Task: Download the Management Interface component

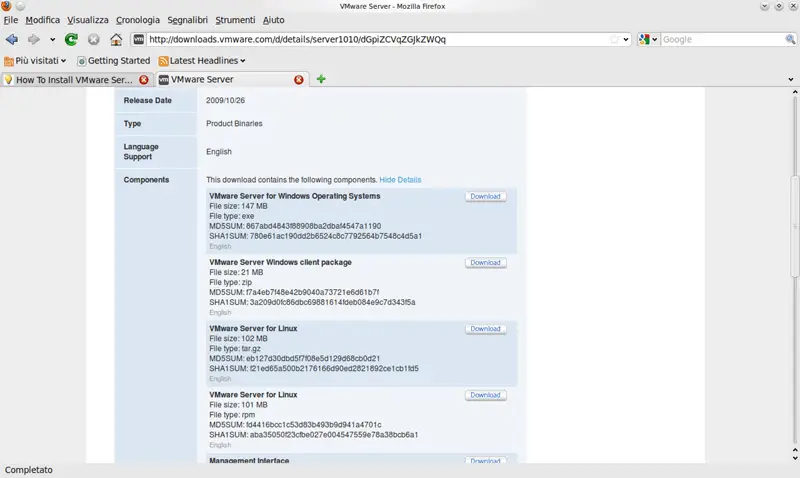Action: point(485,460)
